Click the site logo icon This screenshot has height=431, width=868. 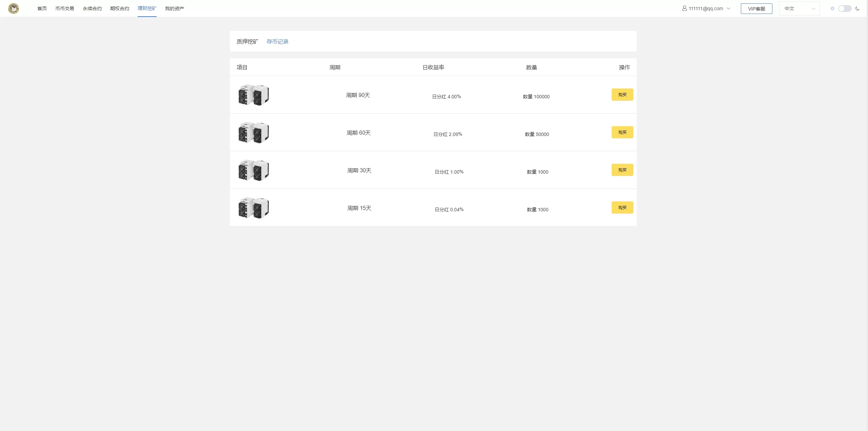click(14, 8)
